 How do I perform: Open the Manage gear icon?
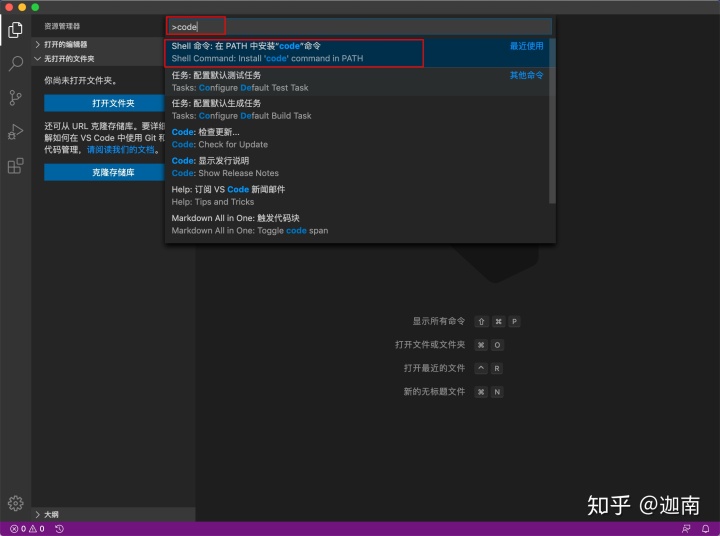pyautogui.click(x=15, y=503)
